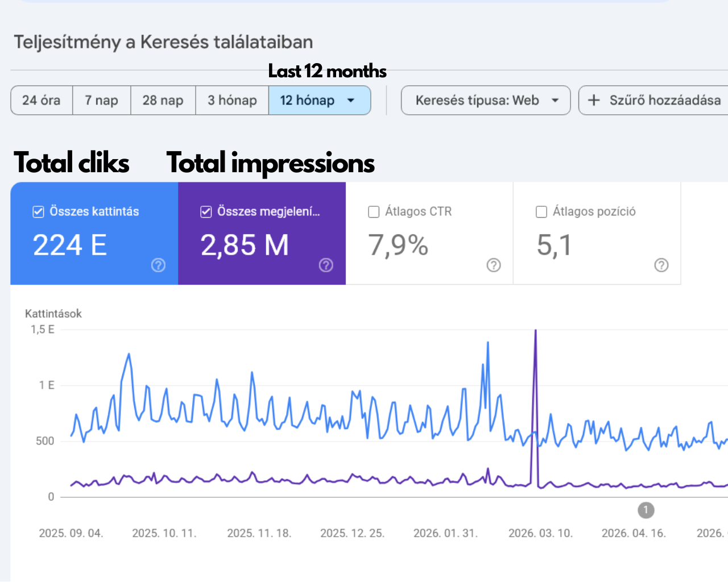Enable Átlagos pozíció checkbox

(x=541, y=212)
